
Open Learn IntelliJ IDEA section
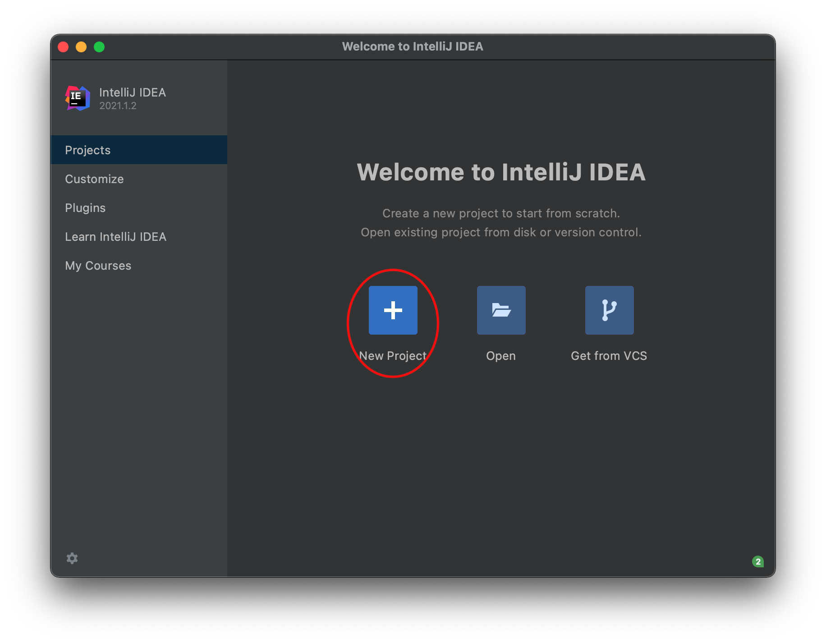115,236
